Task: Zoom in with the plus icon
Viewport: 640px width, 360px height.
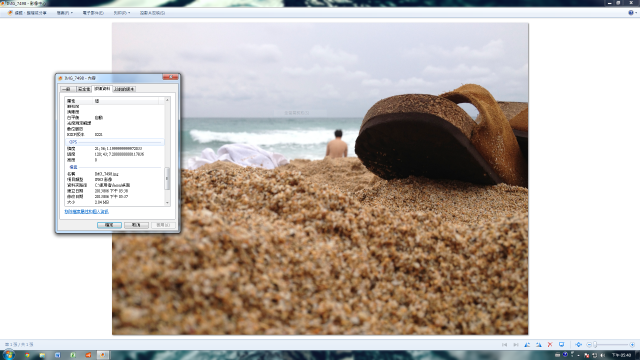Action: [632, 344]
